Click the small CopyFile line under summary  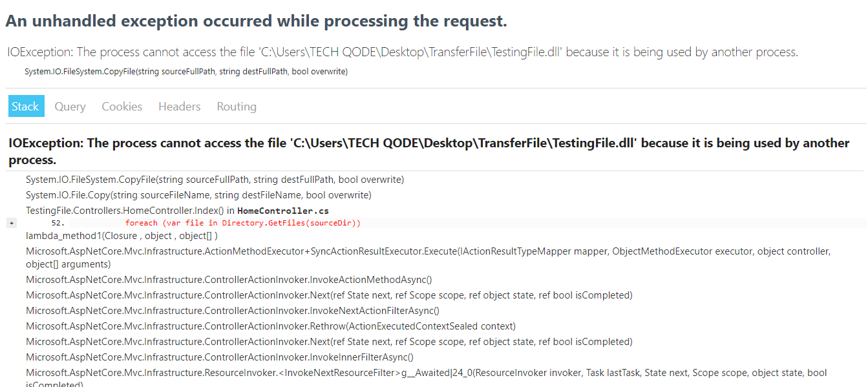(x=186, y=72)
